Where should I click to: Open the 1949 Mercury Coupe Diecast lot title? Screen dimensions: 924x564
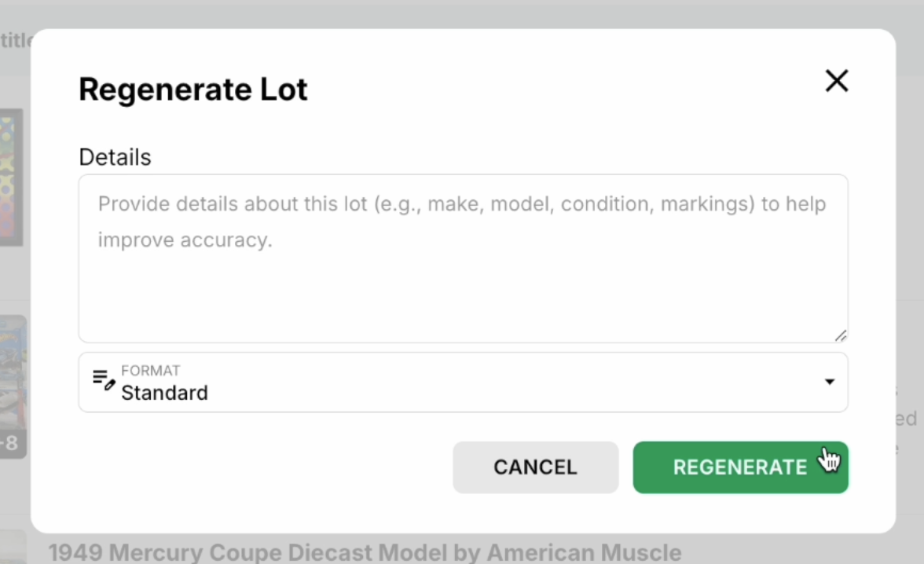(x=364, y=552)
